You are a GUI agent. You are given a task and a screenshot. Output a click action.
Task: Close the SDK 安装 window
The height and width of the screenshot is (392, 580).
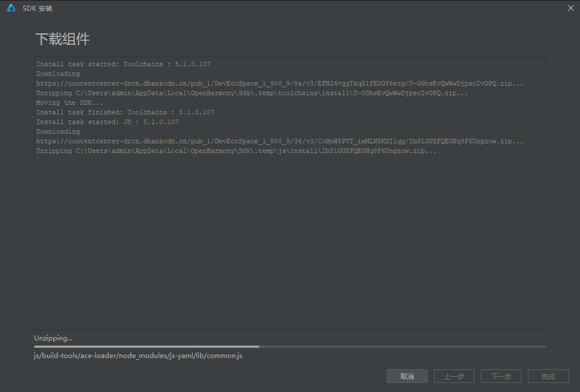[571, 8]
